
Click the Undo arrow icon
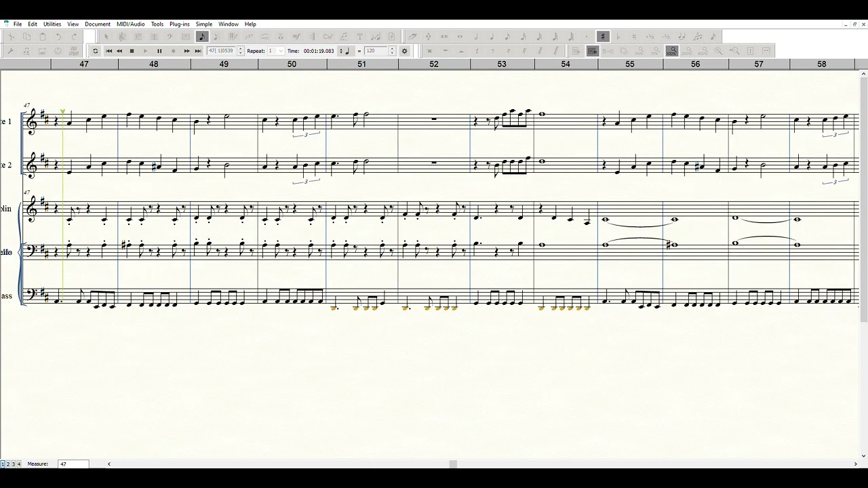point(58,37)
